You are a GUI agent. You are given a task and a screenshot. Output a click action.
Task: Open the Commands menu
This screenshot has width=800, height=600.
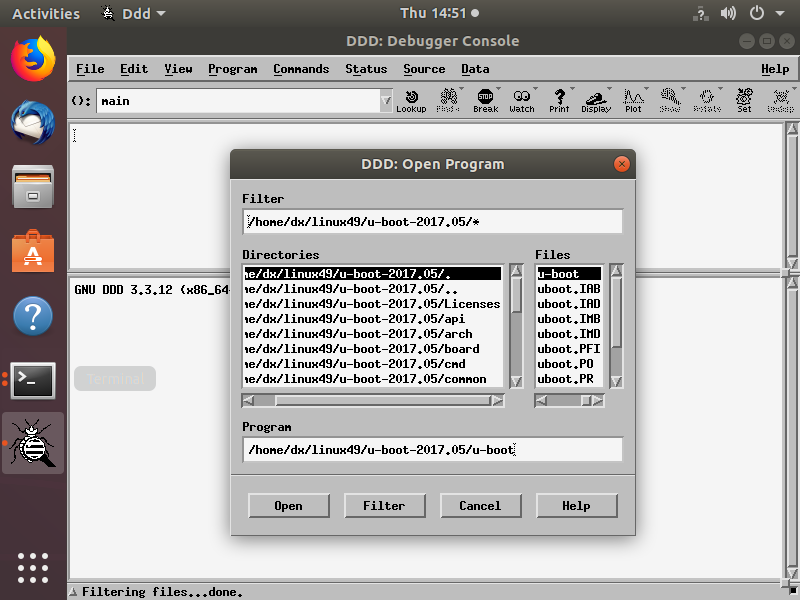pyautogui.click(x=301, y=69)
